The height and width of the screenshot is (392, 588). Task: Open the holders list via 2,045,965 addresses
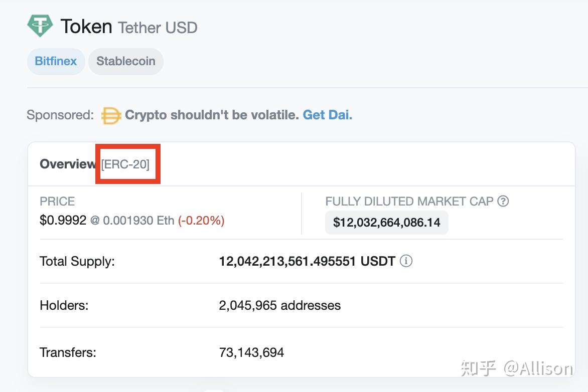[279, 305]
